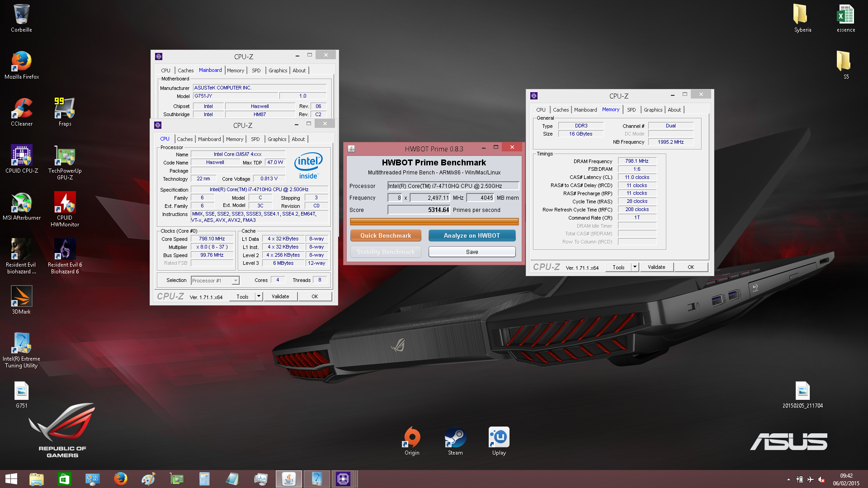Viewport: 868px width, 488px height.
Task: Open Tools dropdown arrow in the Memory tab window
Action: click(635, 267)
